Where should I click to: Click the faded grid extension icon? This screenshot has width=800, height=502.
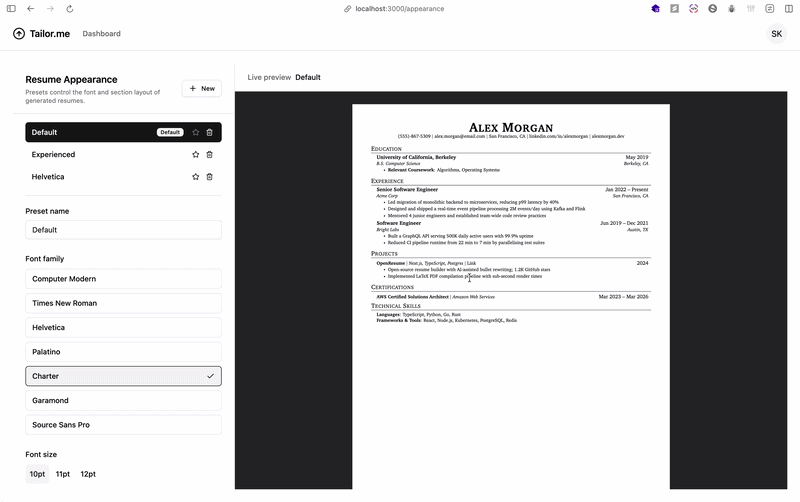[751, 9]
